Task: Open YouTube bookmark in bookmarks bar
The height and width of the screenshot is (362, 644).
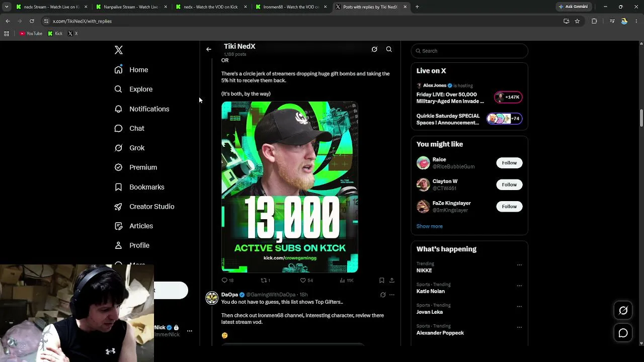Action: point(31,34)
